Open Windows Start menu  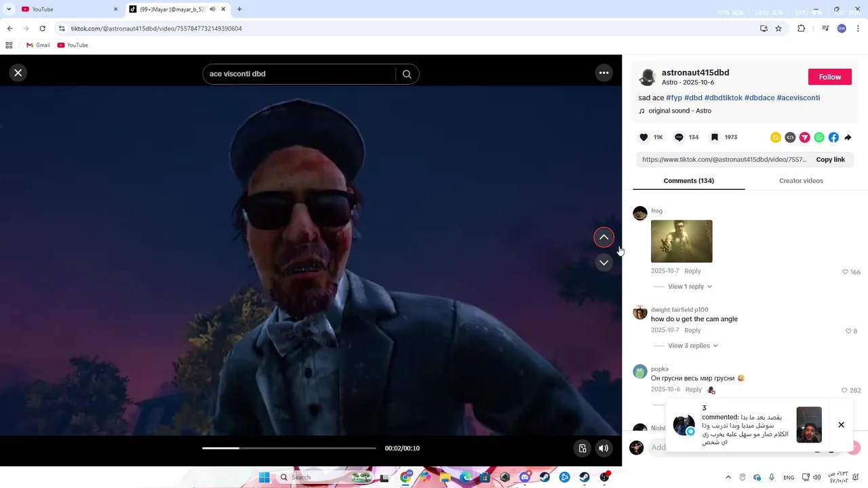[x=264, y=477]
